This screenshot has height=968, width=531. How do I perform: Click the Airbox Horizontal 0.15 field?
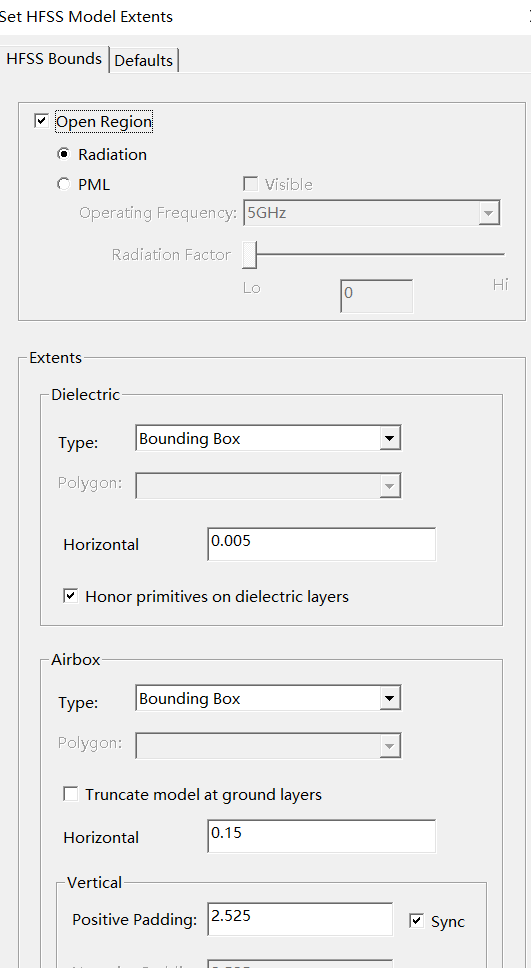point(322,836)
